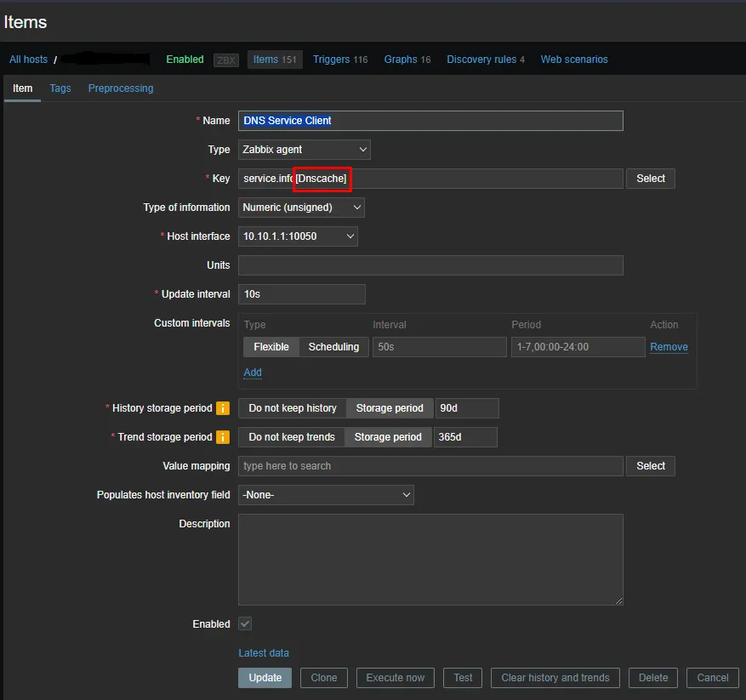Switch to the Tags tab
This screenshot has width=746, height=700.
pyautogui.click(x=60, y=88)
